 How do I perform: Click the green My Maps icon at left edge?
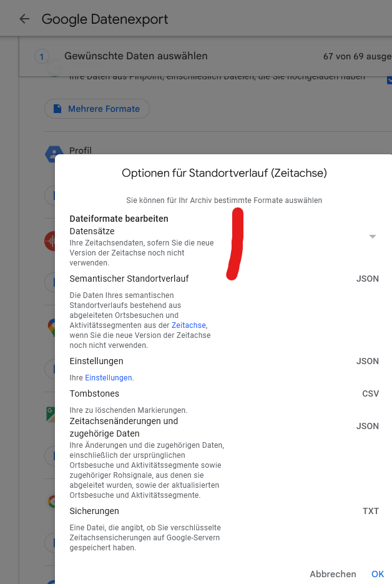tap(51, 414)
